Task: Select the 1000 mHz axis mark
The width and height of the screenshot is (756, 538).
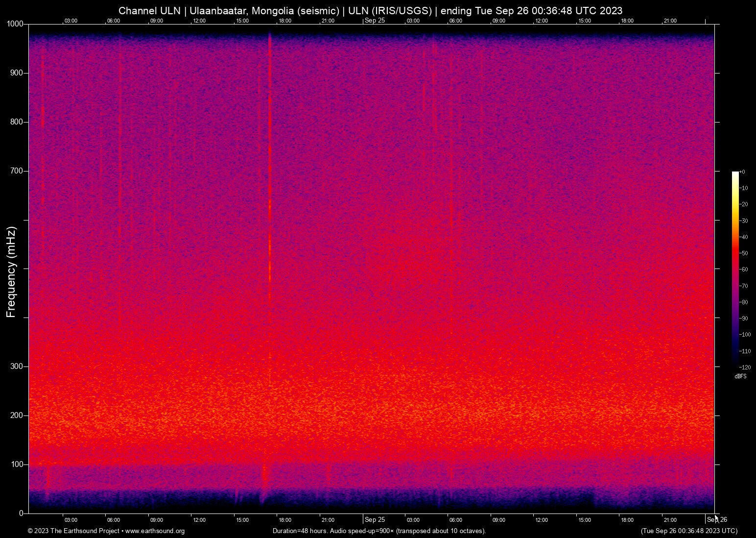Action: pos(15,24)
